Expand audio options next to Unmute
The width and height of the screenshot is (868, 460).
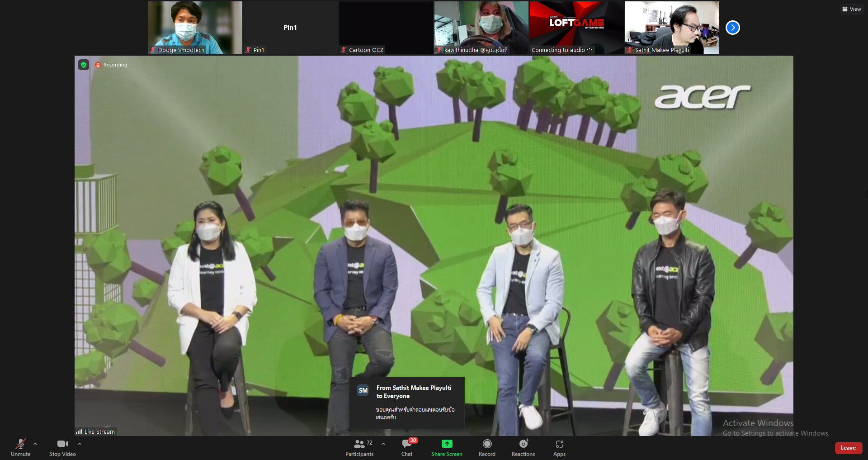click(35, 443)
